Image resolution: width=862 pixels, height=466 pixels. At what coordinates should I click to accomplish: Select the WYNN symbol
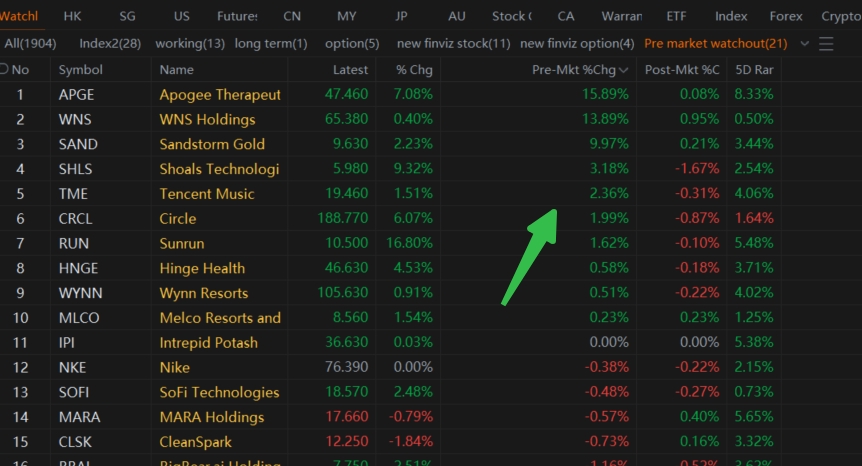coord(80,293)
